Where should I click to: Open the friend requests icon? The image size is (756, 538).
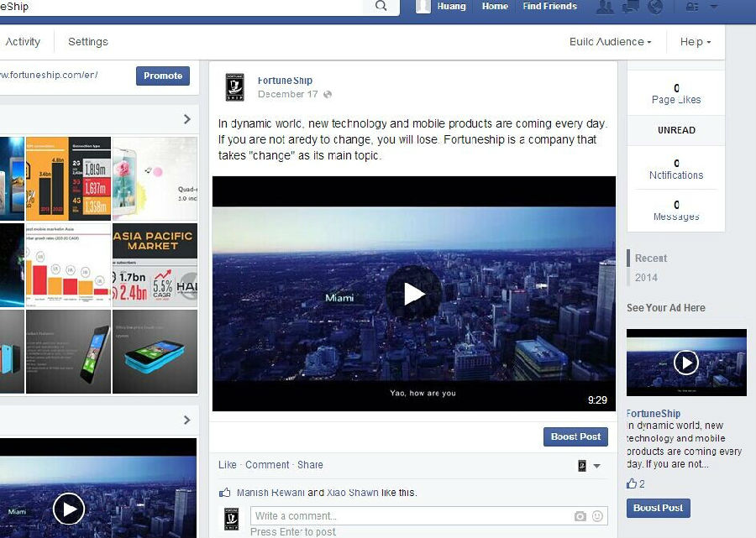tap(605, 7)
